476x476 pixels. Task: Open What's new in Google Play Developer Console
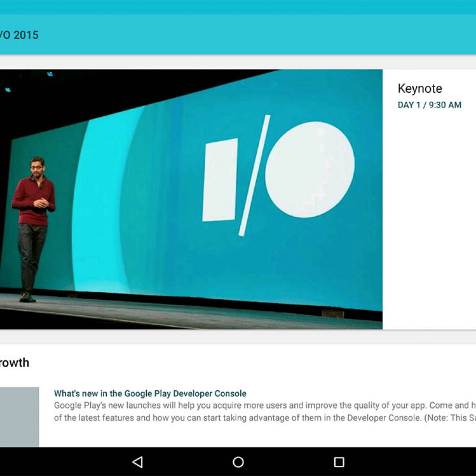click(x=150, y=393)
